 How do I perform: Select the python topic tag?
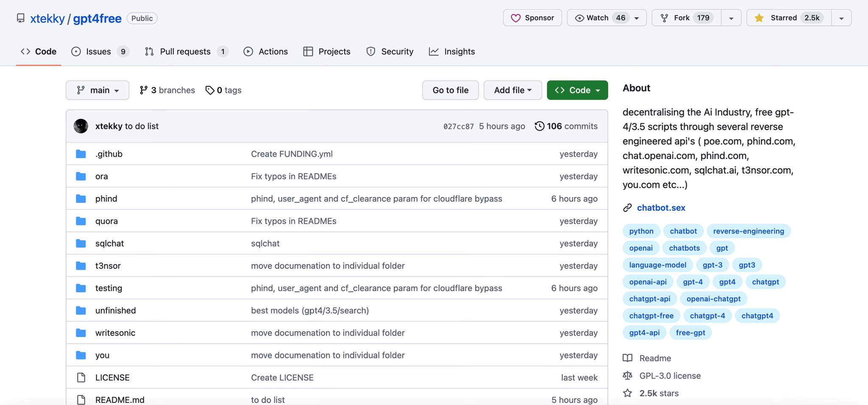(x=641, y=231)
